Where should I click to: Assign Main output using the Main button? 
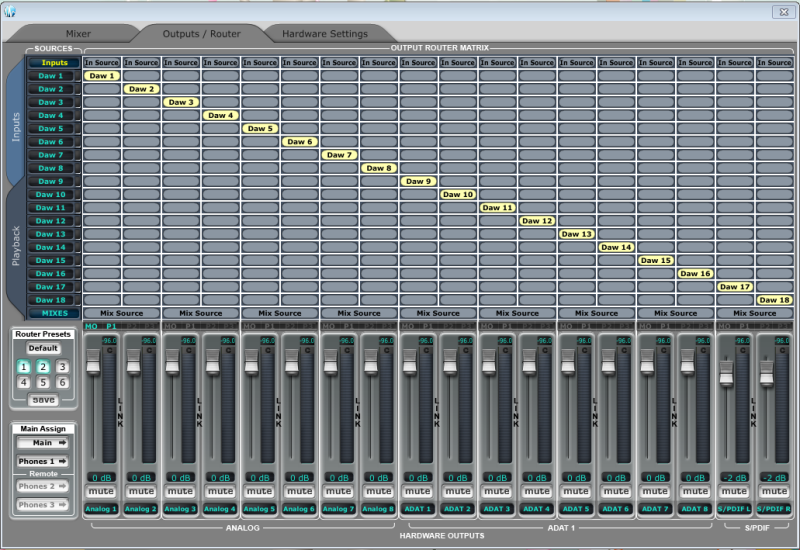pos(43,443)
